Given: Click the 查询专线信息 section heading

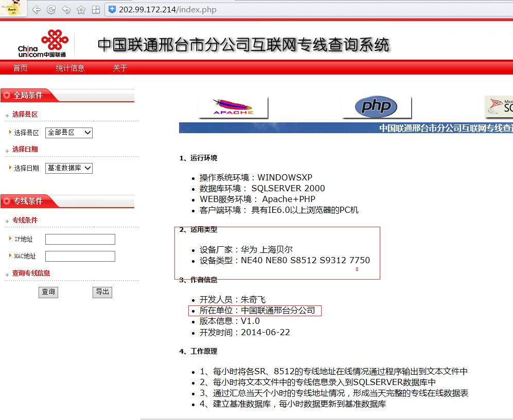Looking at the screenshot, I should [x=31, y=273].
